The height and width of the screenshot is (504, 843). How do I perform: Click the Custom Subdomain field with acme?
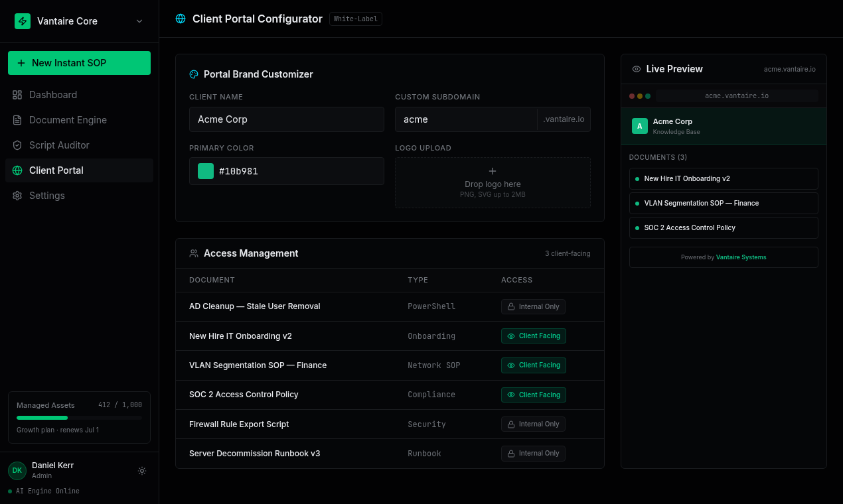point(466,119)
